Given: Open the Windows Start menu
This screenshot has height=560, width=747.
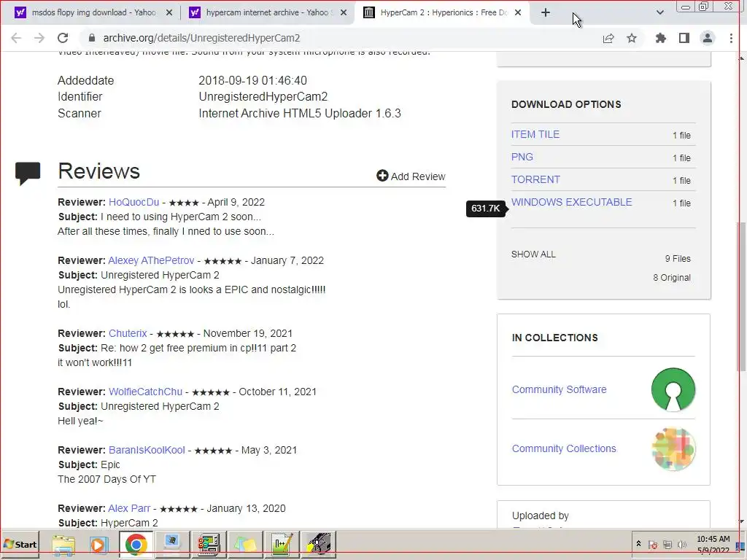Looking at the screenshot, I should pyautogui.click(x=20, y=544).
